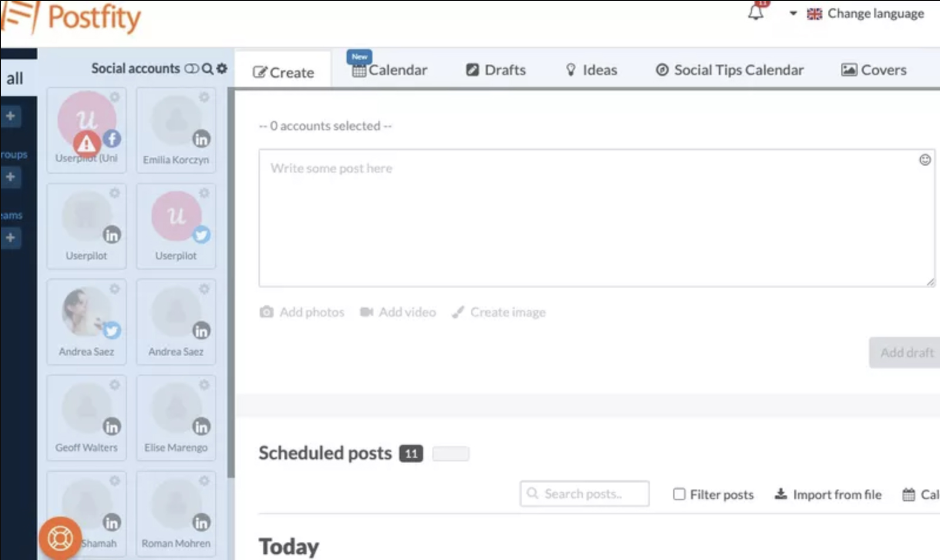Click the Postfity logo

pyautogui.click(x=70, y=16)
